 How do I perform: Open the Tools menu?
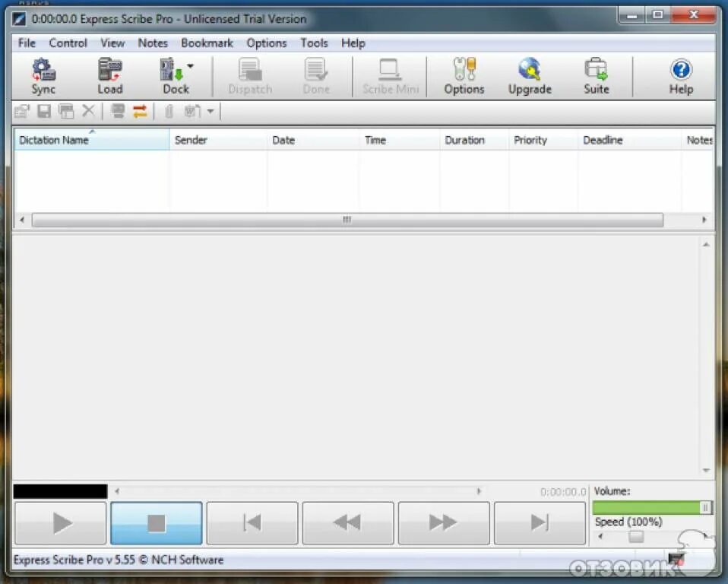coord(315,43)
